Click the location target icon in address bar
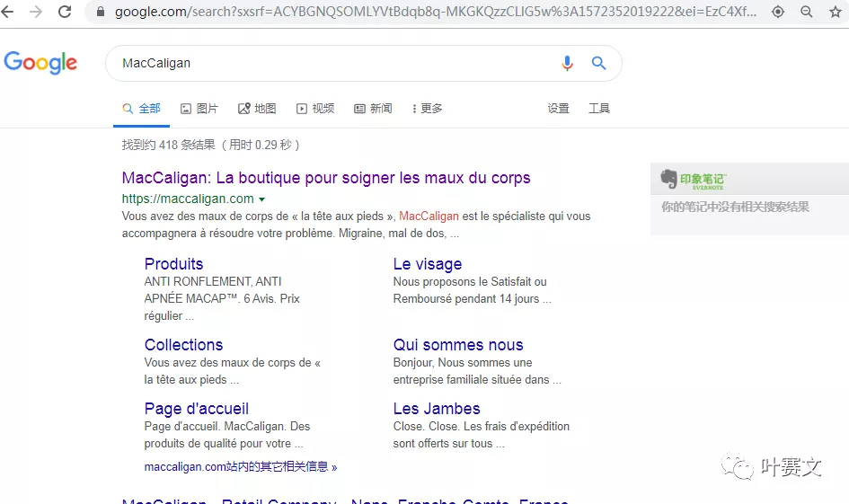 (x=778, y=12)
